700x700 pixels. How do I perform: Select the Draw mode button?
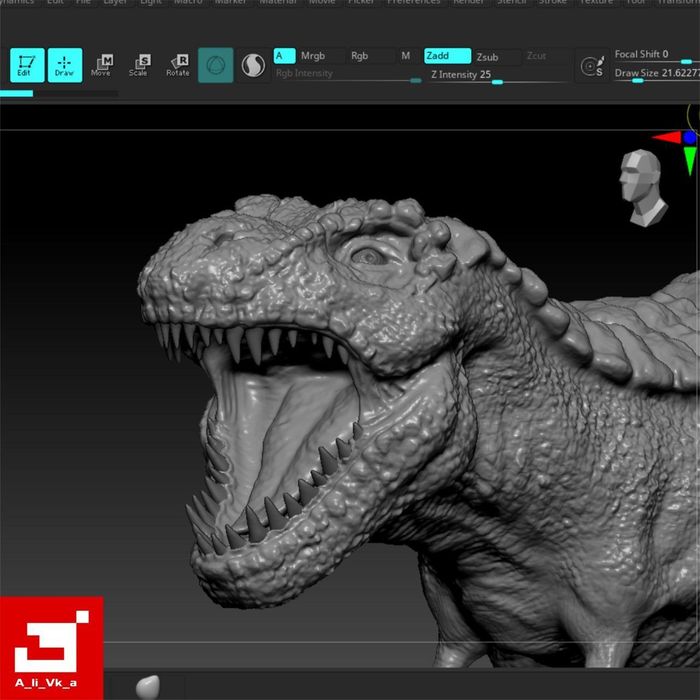pyautogui.click(x=65, y=65)
